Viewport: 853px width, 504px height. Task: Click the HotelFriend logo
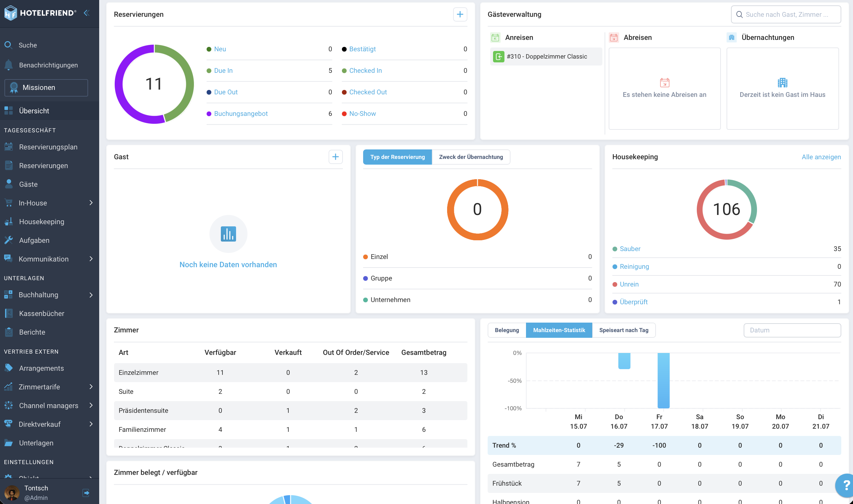[40, 13]
